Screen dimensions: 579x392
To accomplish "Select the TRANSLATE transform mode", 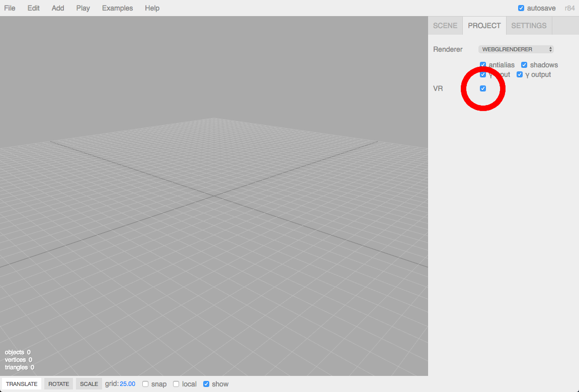I will pyautogui.click(x=22, y=384).
